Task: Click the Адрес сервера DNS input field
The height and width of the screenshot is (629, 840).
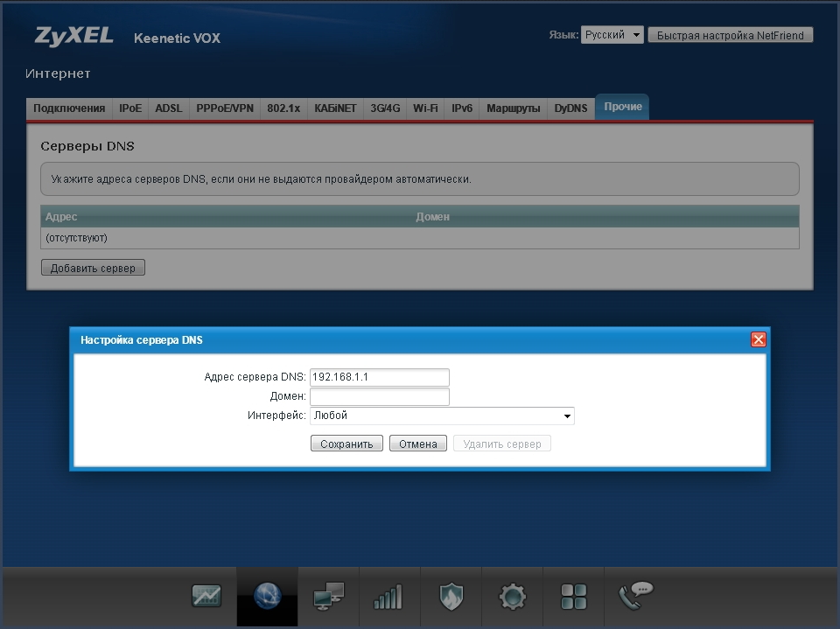Action: click(379, 377)
